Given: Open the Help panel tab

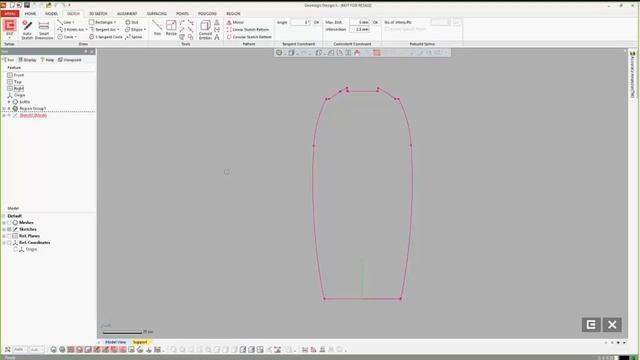Looking at the screenshot, I should pyautogui.click(x=47, y=60).
